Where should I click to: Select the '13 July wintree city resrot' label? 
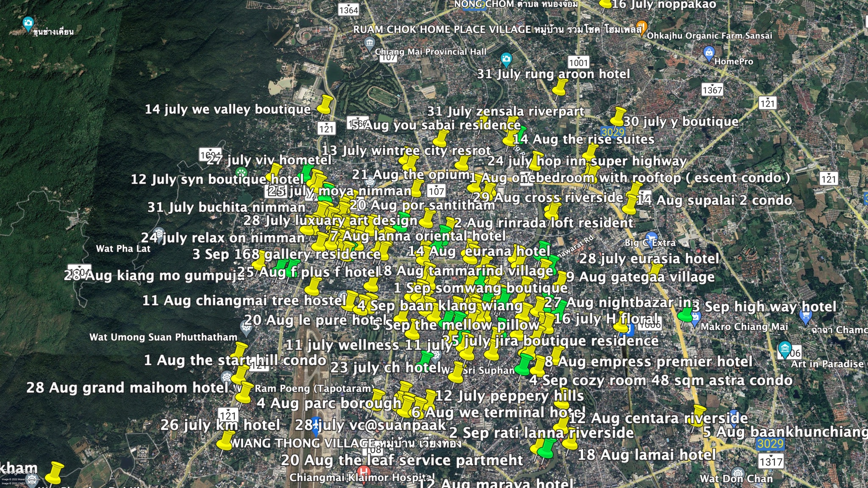pos(406,150)
